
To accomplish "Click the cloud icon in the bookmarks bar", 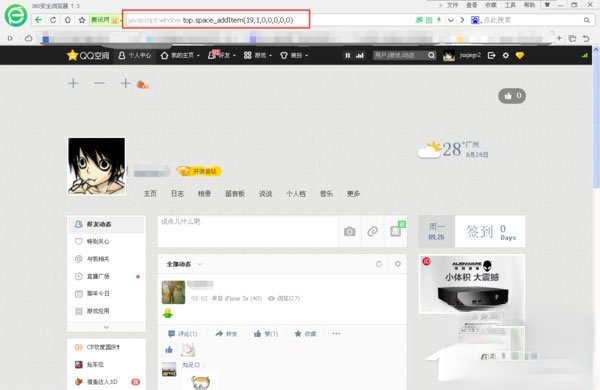I will [x=28, y=38].
